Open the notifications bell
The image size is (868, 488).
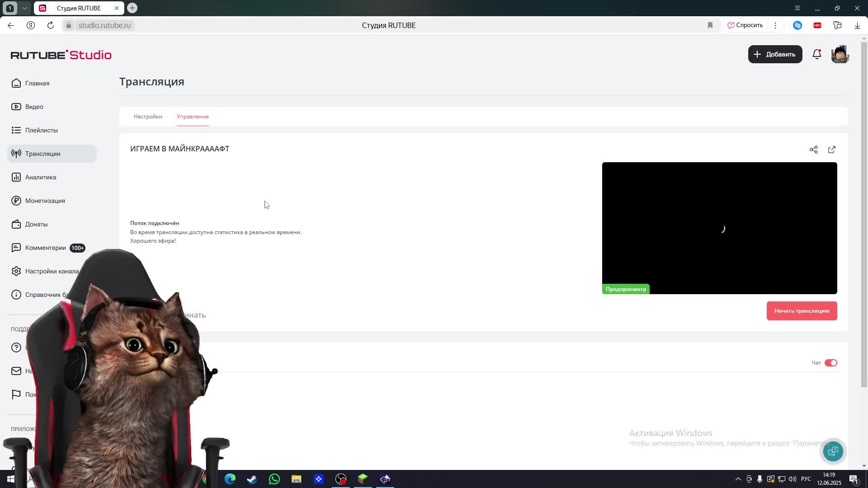click(816, 54)
